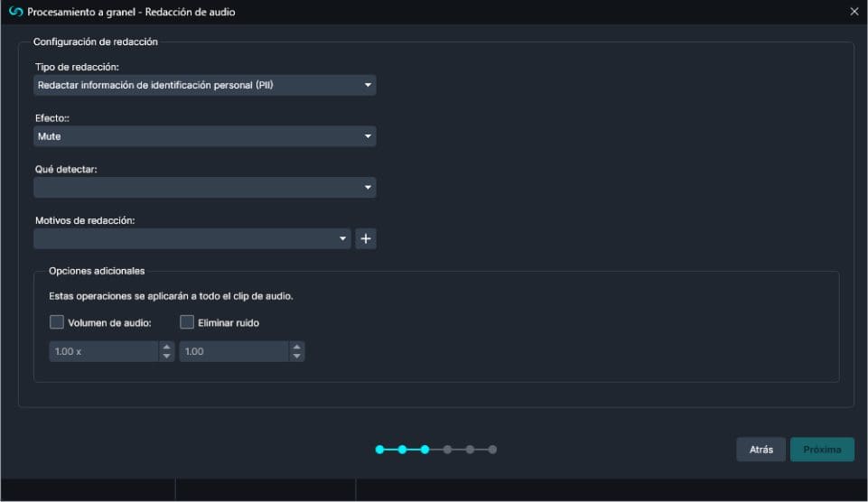Increase noise removal value with up arrow
This screenshot has width=868, height=502.
[x=297, y=347]
